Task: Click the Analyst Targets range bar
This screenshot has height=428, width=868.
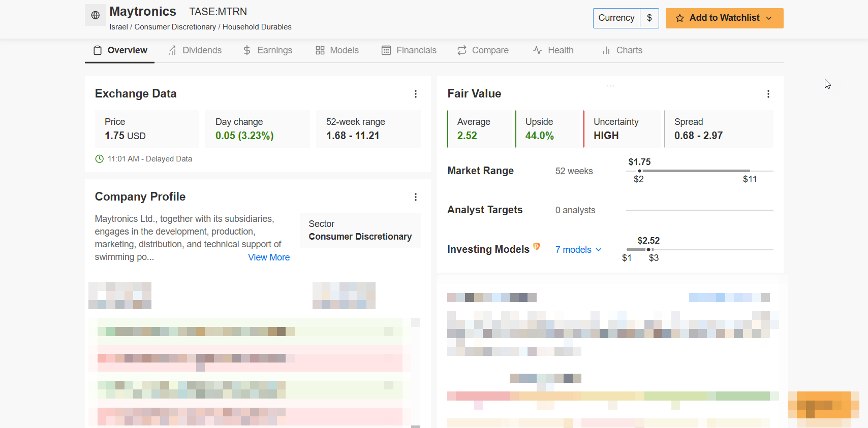Action: point(700,210)
